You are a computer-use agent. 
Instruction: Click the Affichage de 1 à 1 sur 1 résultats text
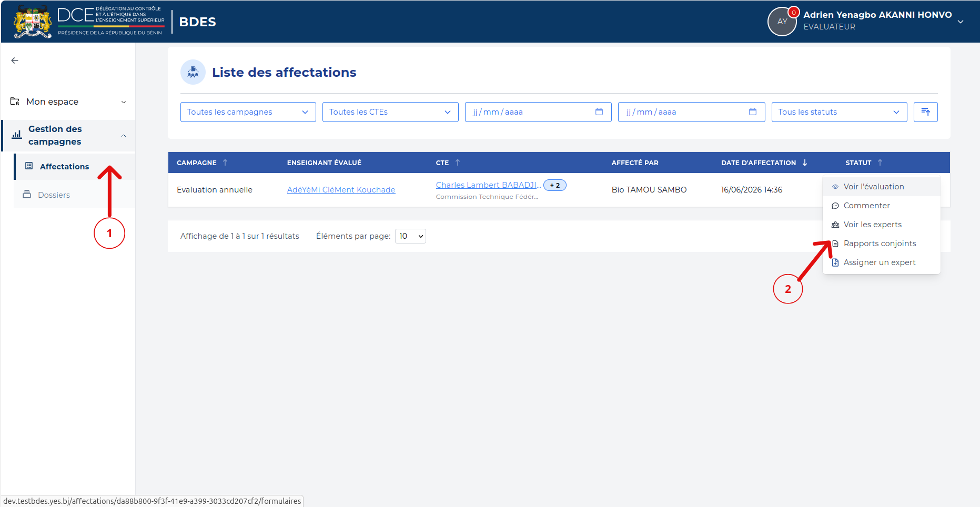pyautogui.click(x=239, y=236)
